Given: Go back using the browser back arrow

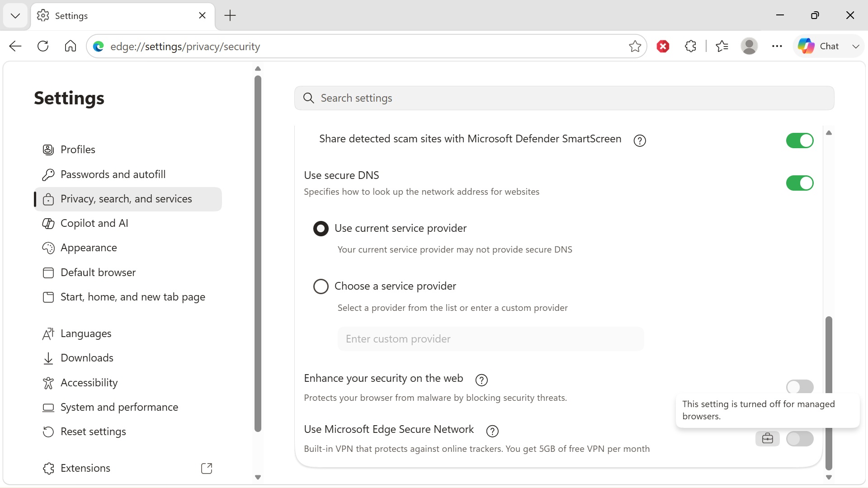Looking at the screenshot, I should point(15,46).
